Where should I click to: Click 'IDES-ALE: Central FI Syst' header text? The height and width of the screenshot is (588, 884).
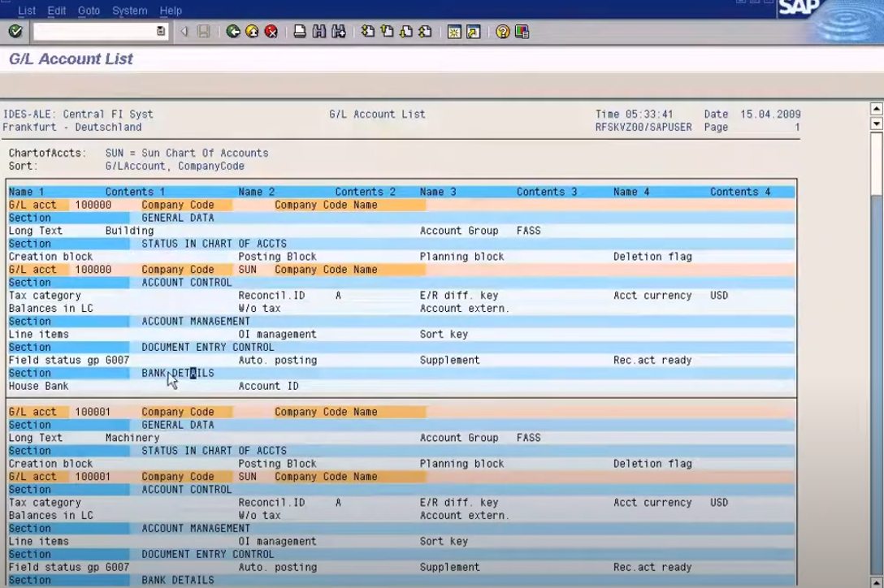tap(78, 114)
